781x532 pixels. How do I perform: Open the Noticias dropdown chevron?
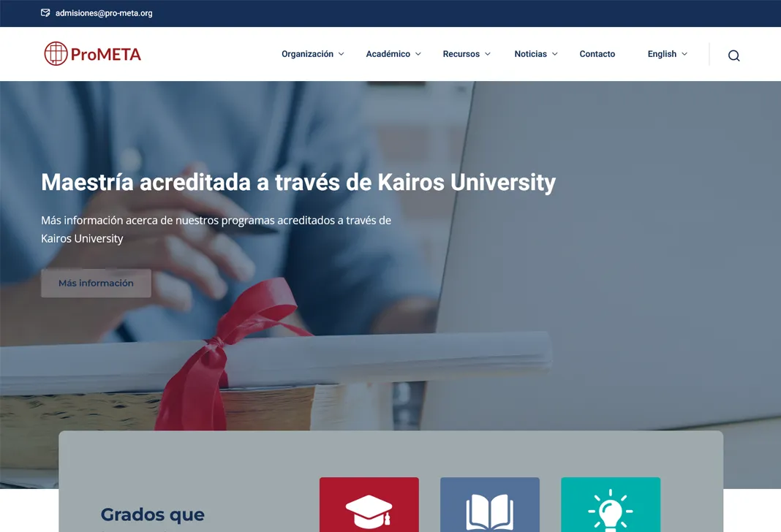[x=554, y=54]
